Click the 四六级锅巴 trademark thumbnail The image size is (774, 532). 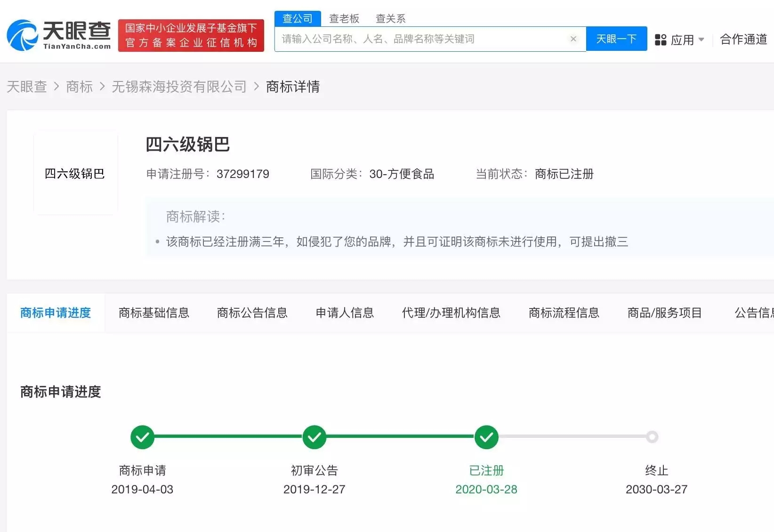[x=75, y=173]
